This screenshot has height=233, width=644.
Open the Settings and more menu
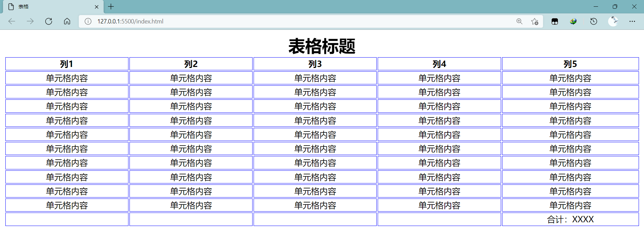tap(632, 21)
